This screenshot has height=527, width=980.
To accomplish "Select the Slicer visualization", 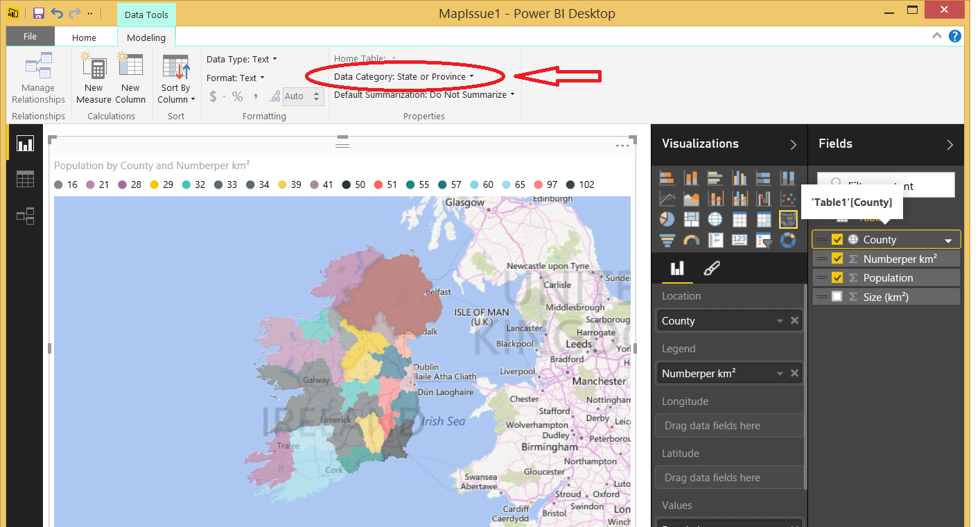I will click(764, 241).
